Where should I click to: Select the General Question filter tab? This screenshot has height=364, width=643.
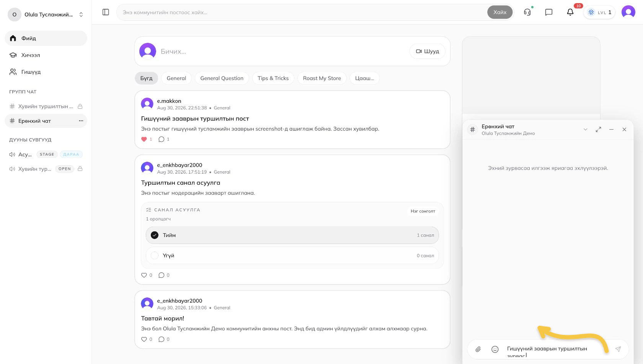tap(222, 78)
